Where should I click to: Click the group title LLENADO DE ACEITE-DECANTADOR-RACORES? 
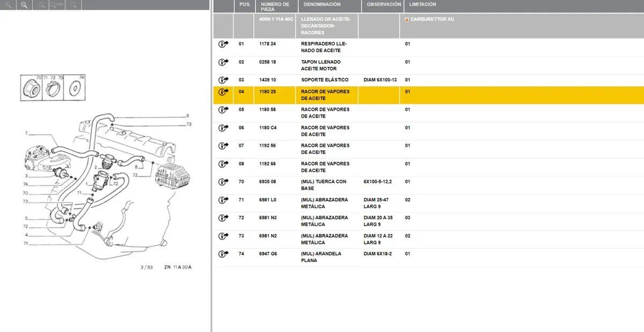[x=326, y=26]
